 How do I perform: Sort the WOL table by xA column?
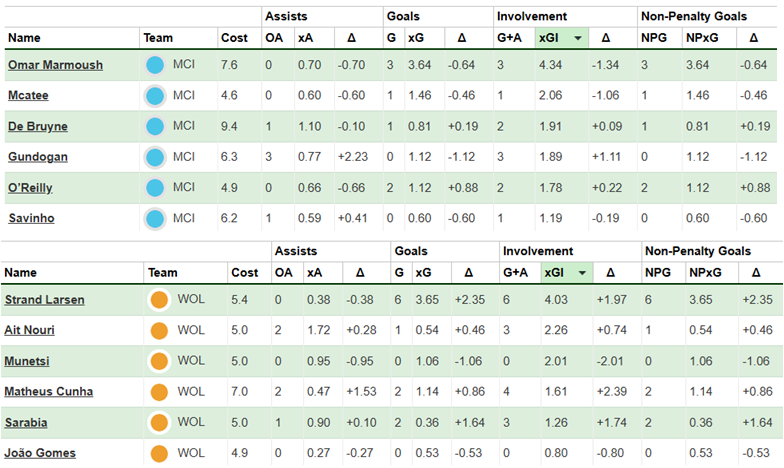312,273
